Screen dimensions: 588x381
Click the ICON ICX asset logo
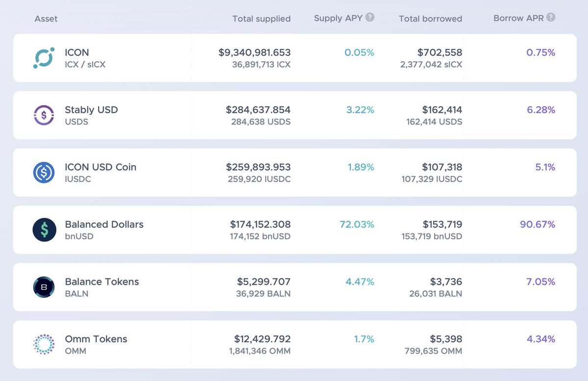[44, 58]
